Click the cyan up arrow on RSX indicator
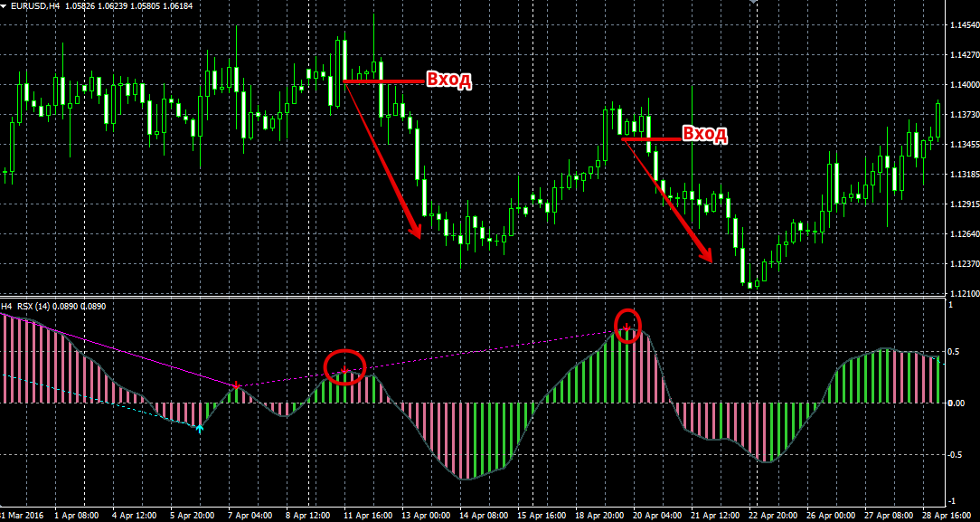This screenshot has height=522, width=980. tap(199, 428)
